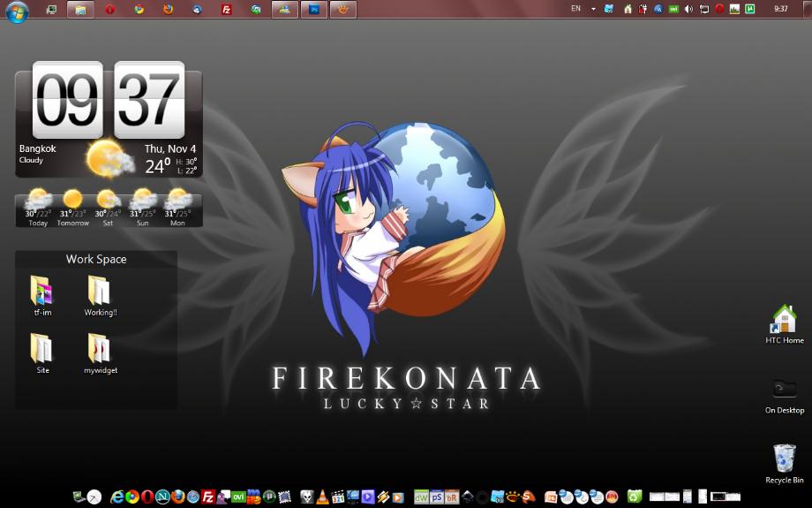The image size is (812, 508).
Task: Launch Netscape from the dock
Action: click(x=162, y=497)
